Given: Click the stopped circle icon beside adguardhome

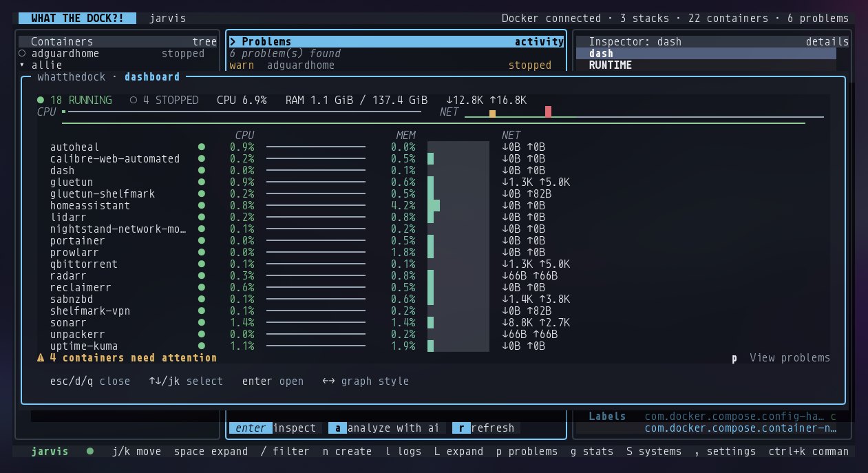Looking at the screenshot, I should tap(23, 54).
